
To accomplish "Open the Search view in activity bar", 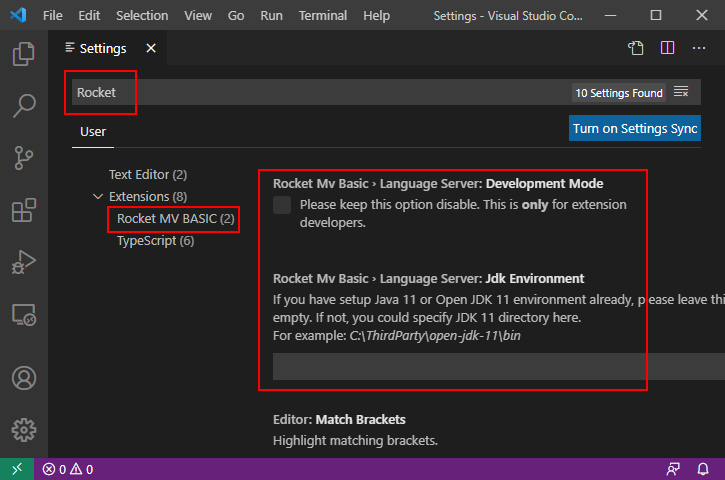I will [x=23, y=105].
